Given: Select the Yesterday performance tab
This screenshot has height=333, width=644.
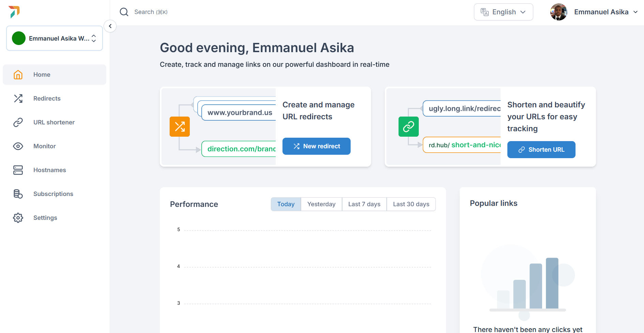Looking at the screenshot, I should coord(321,204).
